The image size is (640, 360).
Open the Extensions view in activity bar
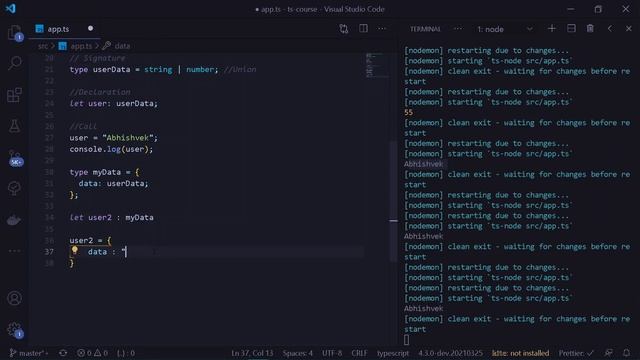(14, 95)
